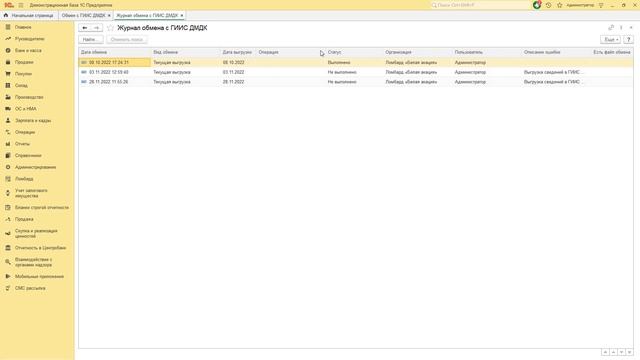The image size is (640, 360).
Task: Open СМС рассылка icon
Action: (8, 288)
